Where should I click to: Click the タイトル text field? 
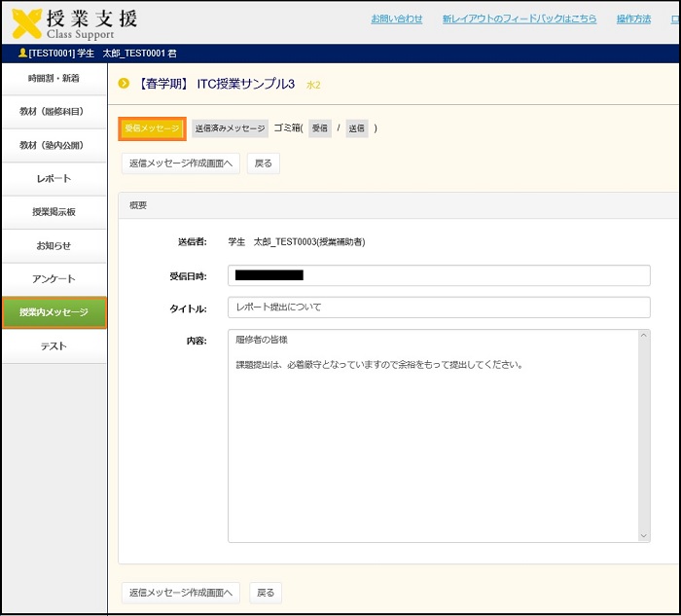pyautogui.click(x=439, y=308)
